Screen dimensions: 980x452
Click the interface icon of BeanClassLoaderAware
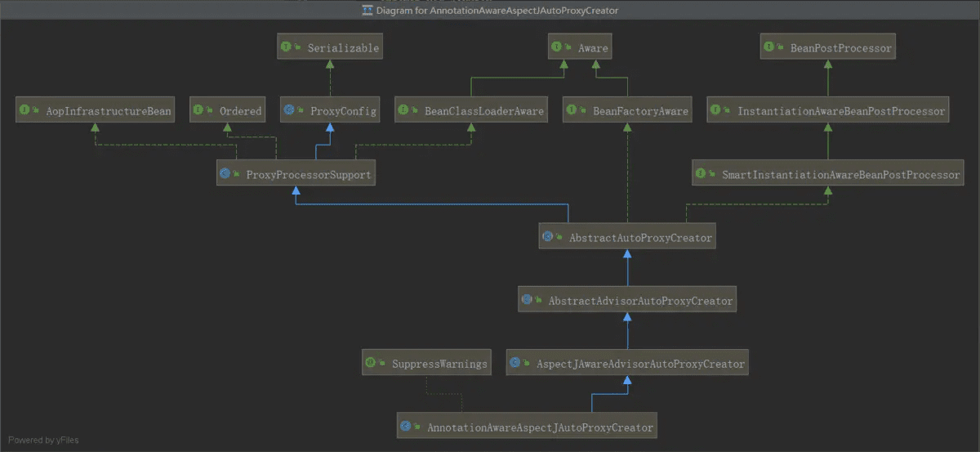click(404, 110)
